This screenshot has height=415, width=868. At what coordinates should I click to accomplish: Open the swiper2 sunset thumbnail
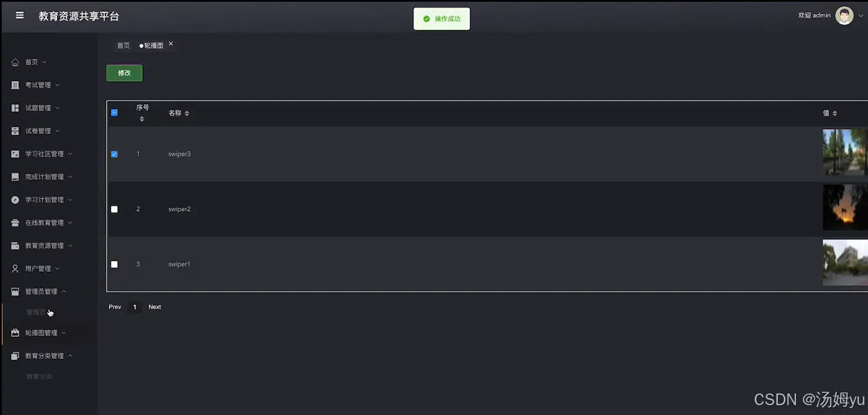[x=845, y=207]
